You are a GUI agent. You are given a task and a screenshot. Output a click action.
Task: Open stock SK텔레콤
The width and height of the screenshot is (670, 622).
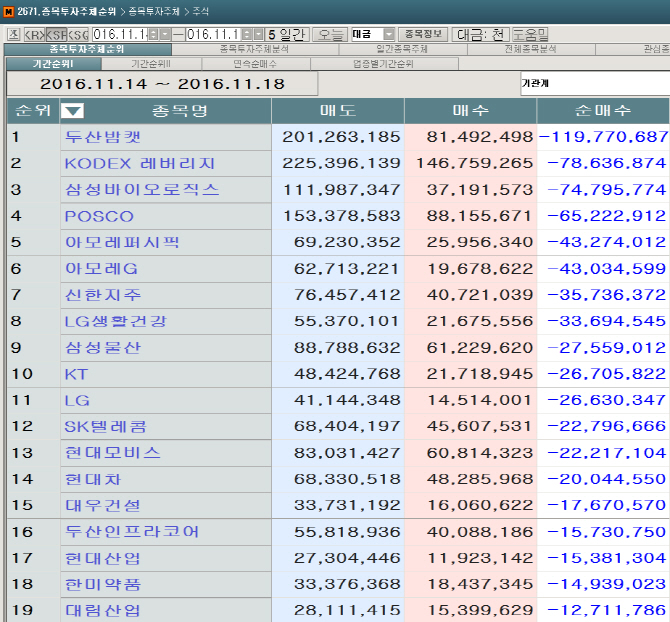[x=106, y=426]
